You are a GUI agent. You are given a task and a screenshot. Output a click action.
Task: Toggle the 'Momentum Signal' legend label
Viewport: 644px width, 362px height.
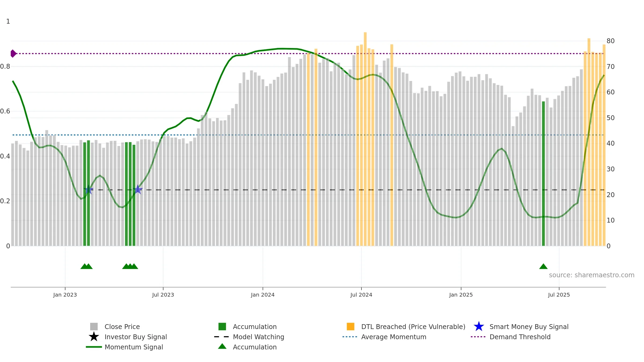point(134,347)
